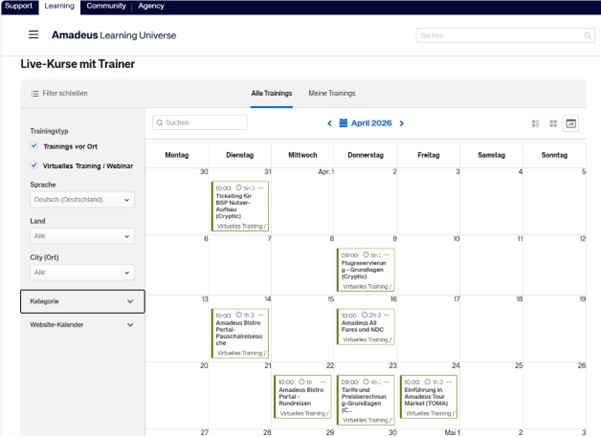Open options menu on Ticketing für BSP event
Image resolution: width=601 pixels, height=437 pixels.
[x=261, y=187]
